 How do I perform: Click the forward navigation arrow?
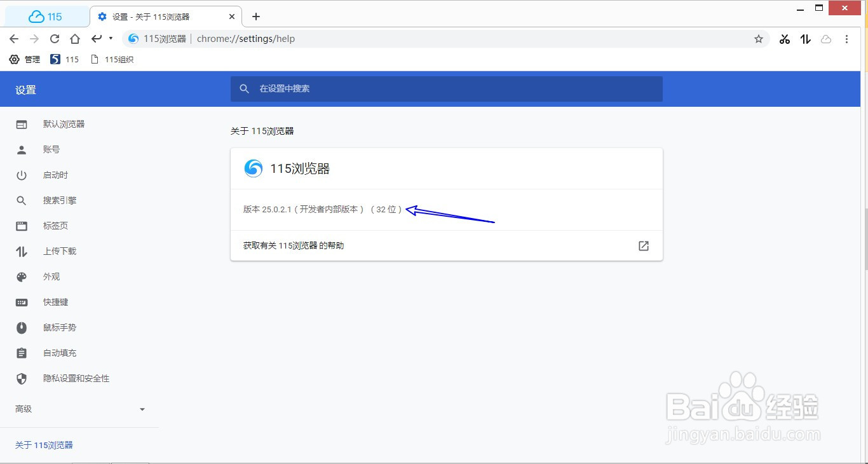(34, 39)
